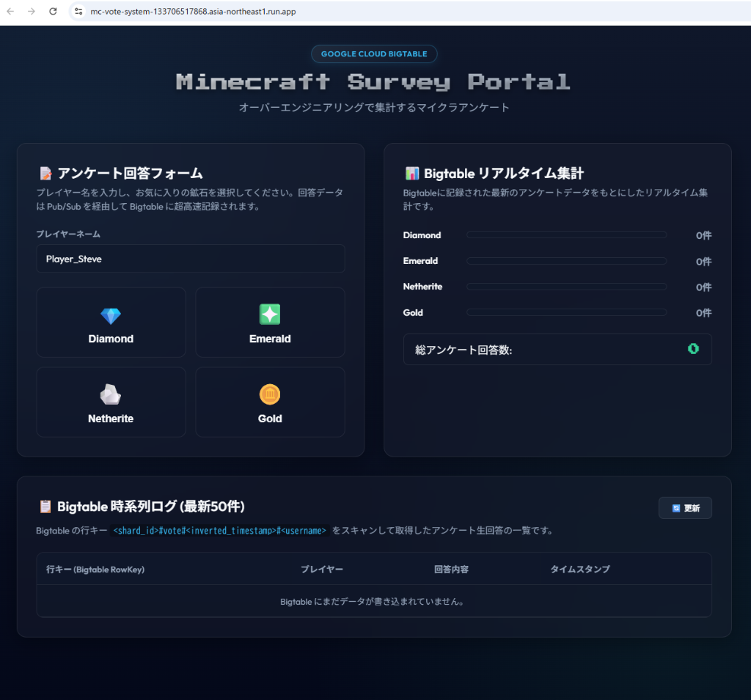Click the survey form memo icon
The width and height of the screenshot is (751, 700).
click(46, 173)
